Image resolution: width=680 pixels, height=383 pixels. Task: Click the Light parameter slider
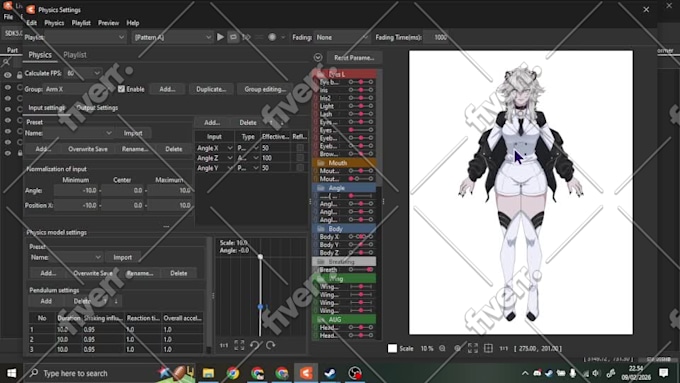pyautogui.click(x=361, y=106)
